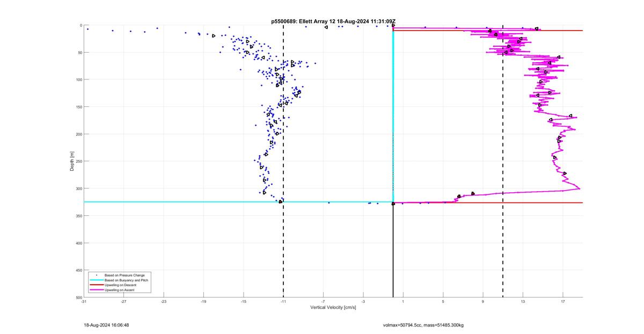The image size is (644, 334).
Task: Click the x-axis tick label '-11'
Action: [283, 302]
